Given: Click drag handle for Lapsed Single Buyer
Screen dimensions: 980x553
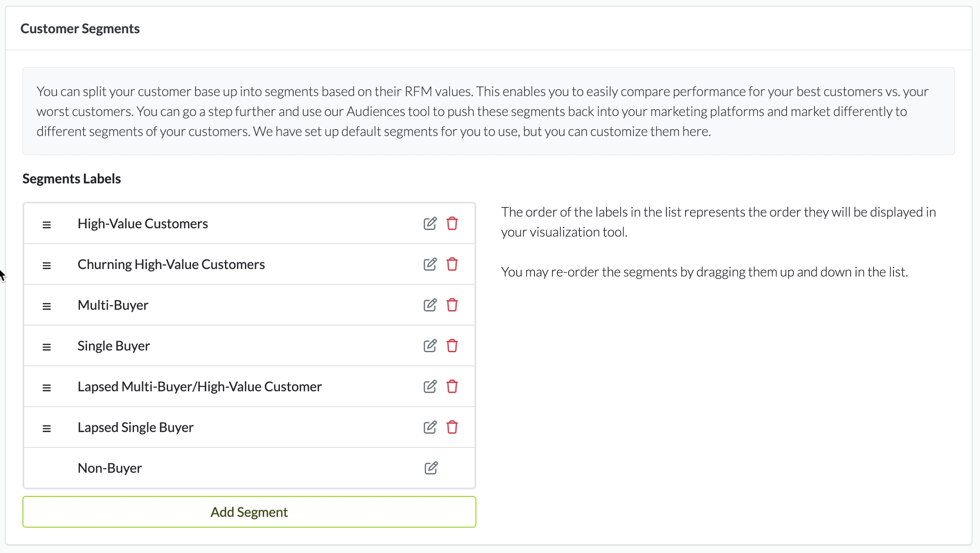Looking at the screenshot, I should pos(47,428).
